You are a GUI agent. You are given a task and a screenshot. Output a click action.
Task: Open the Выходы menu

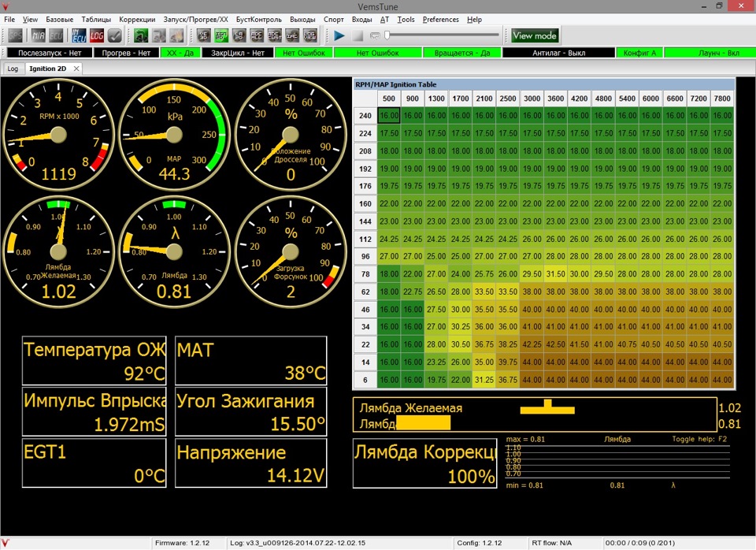302,19
